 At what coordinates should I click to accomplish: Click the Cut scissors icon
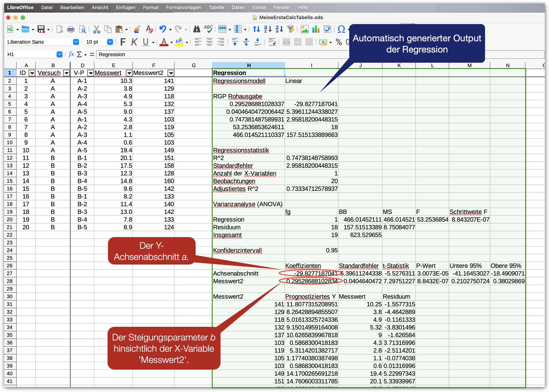point(97,29)
